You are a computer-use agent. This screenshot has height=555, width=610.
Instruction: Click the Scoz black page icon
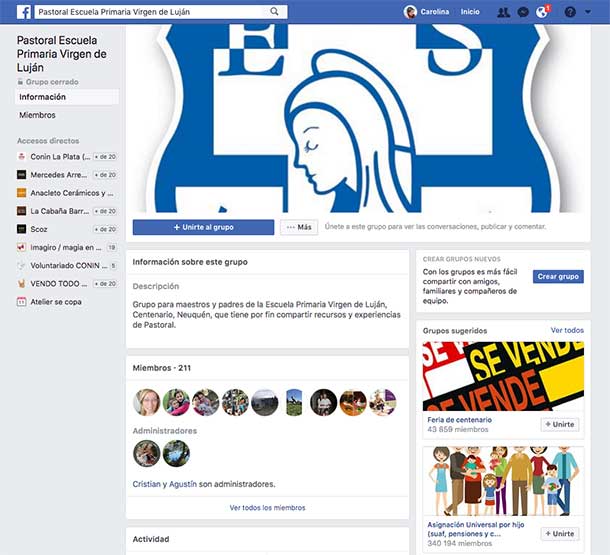coord(21,229)
